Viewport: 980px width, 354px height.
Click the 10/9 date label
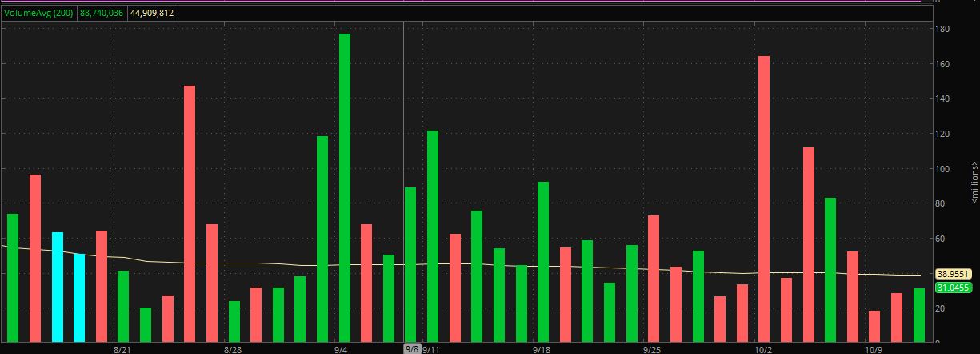coord(874,349)
